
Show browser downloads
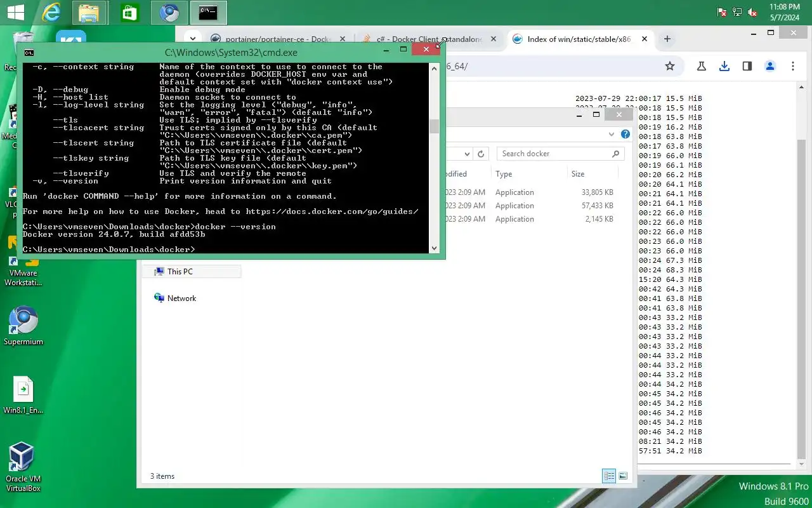(724, 66)
